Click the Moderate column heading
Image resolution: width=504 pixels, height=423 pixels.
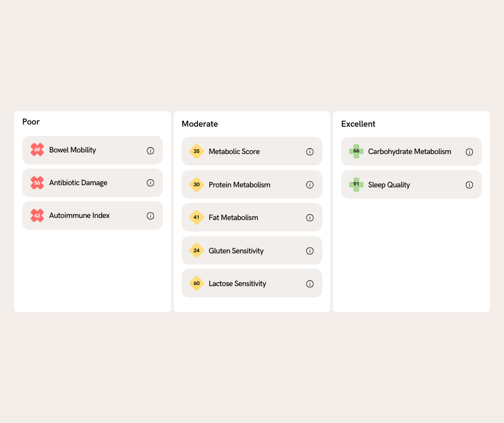[x=199, y=124]
